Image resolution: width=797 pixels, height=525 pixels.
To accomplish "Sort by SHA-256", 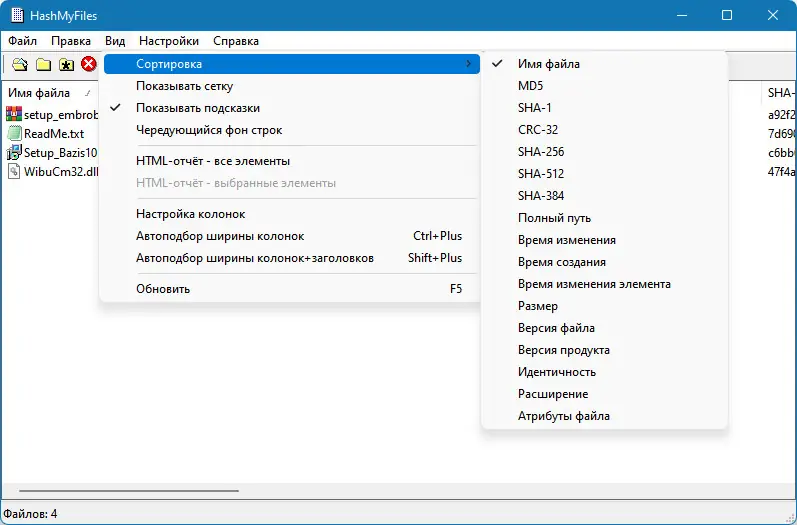I will pos(604,151).
